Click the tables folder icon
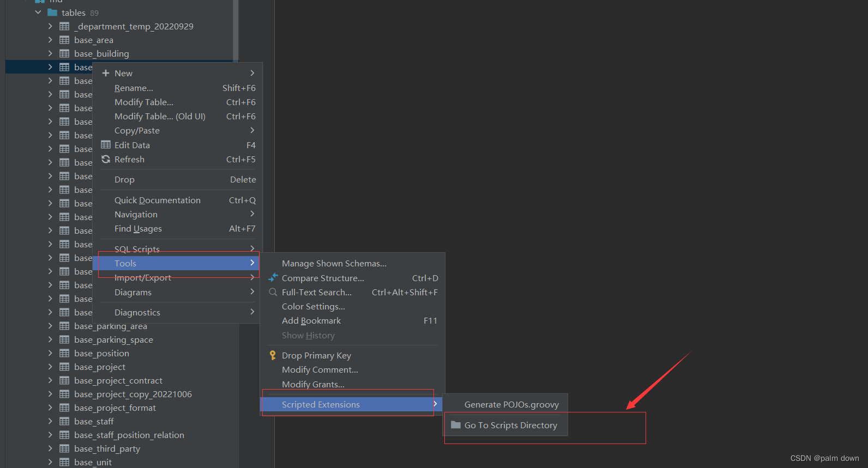 coord(52,13)
